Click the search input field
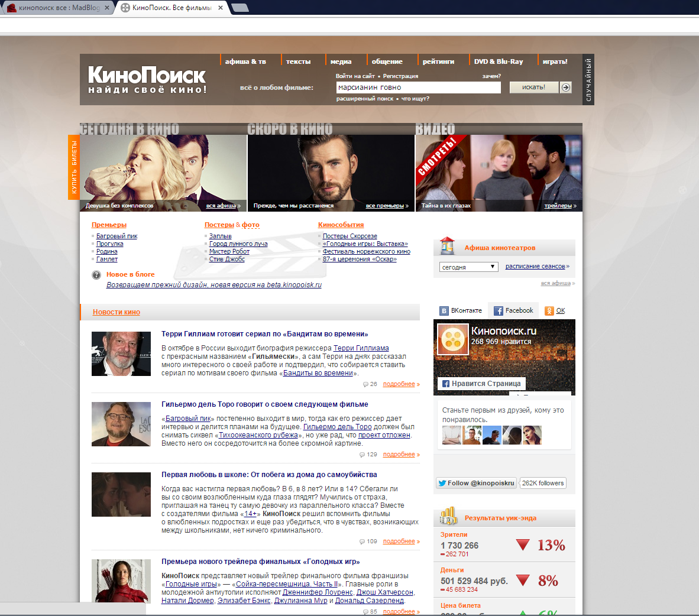Image resolution: width=699 pixels, height=616 pixels. point(418,87)
